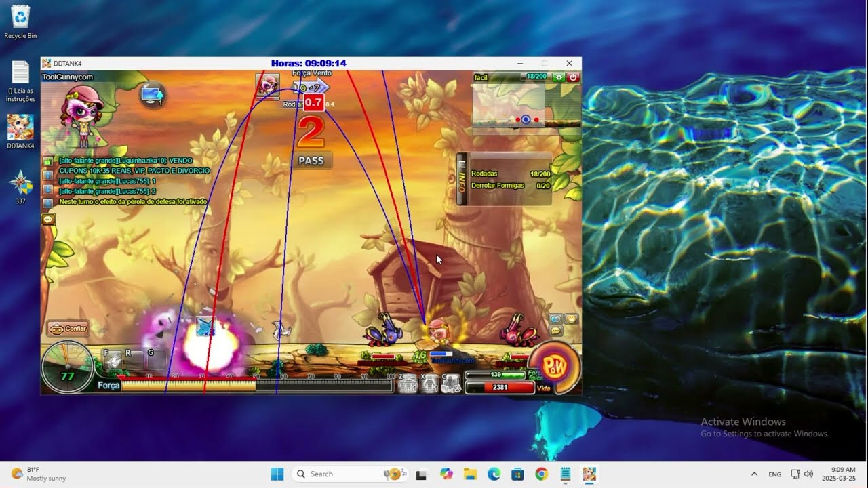Click the PASS button to skip turn

(x=312, y=161)
